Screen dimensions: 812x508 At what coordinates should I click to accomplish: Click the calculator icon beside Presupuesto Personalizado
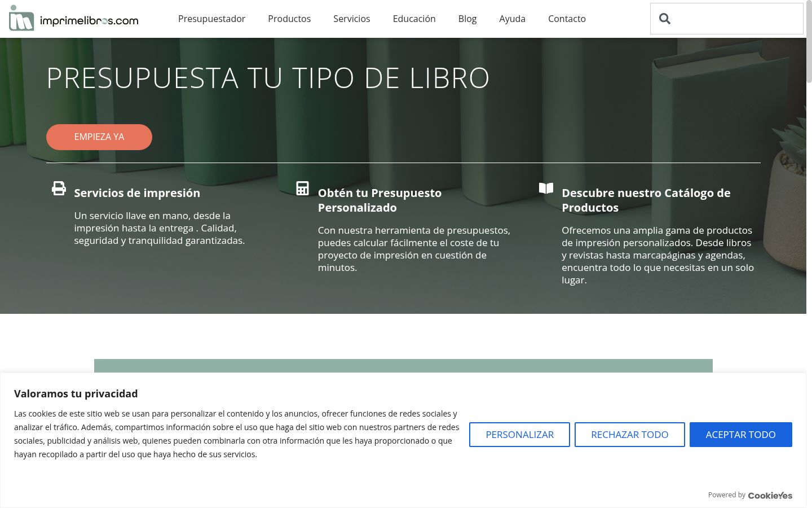302,189
